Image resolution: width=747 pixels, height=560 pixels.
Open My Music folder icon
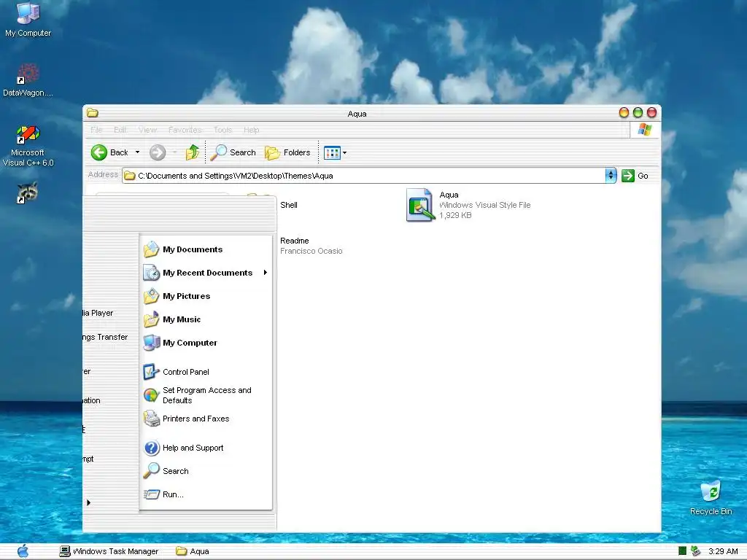[x=152, y=319]
